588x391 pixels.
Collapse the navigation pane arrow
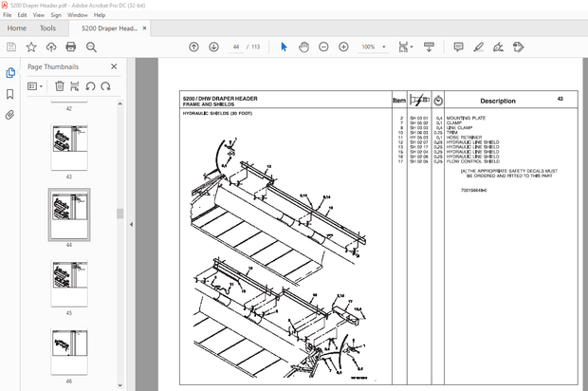click(131, 224)
